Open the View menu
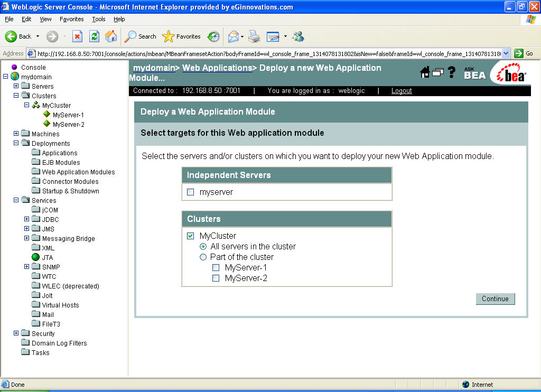 (x=45, y=19)
